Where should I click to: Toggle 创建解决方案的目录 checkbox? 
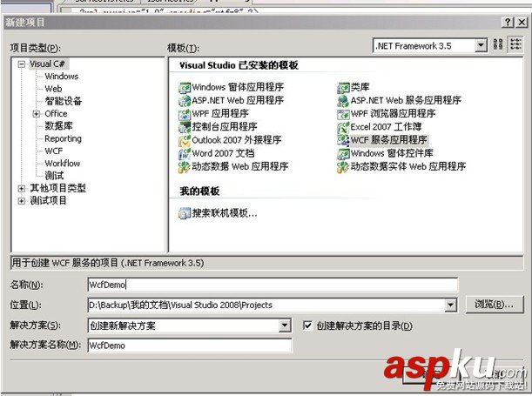307,326
